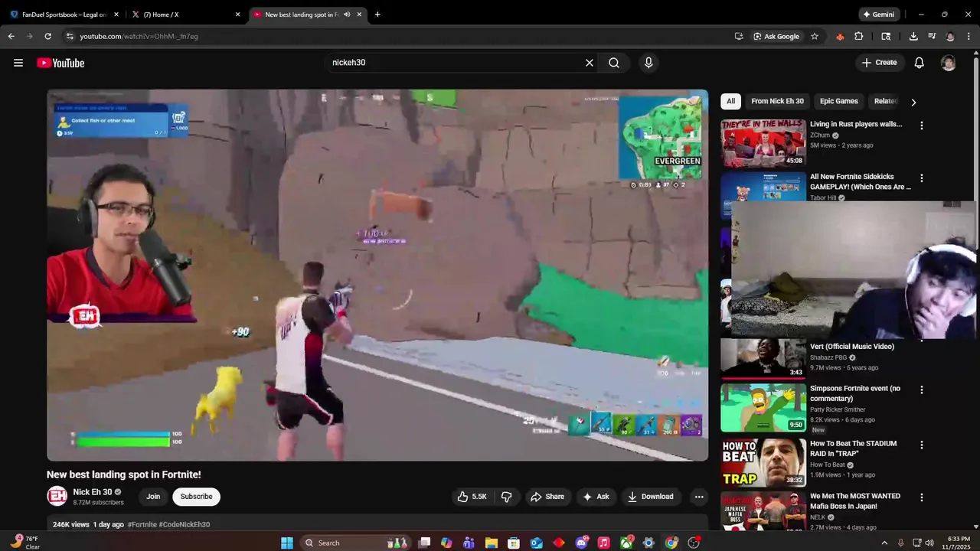Open the browser extensions puzzle icon
This screenshot has height=551, width=980.
coord(859,36)
